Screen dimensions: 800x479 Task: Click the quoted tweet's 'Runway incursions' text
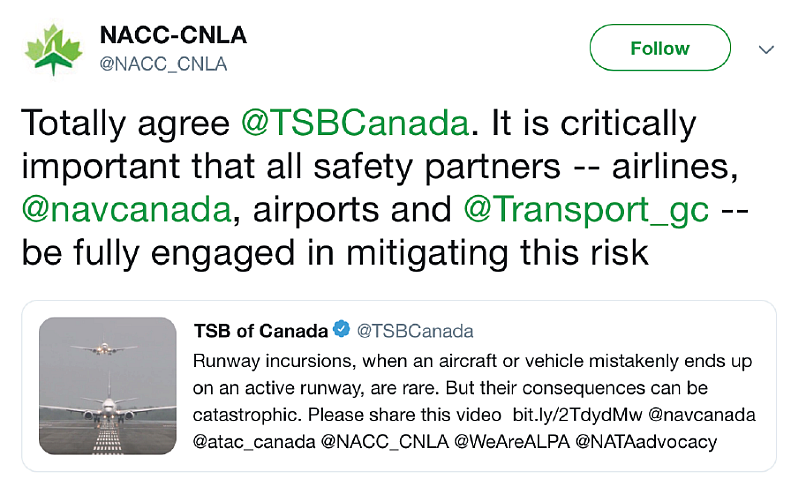260,361
